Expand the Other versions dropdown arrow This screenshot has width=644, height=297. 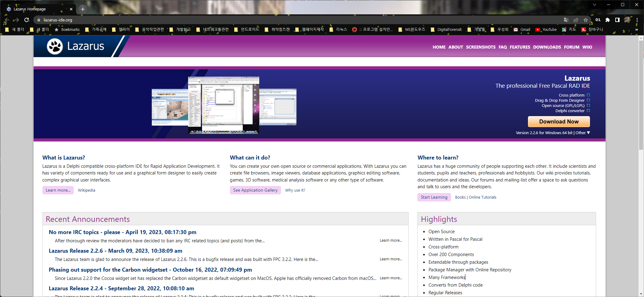[x=588, y=133]
